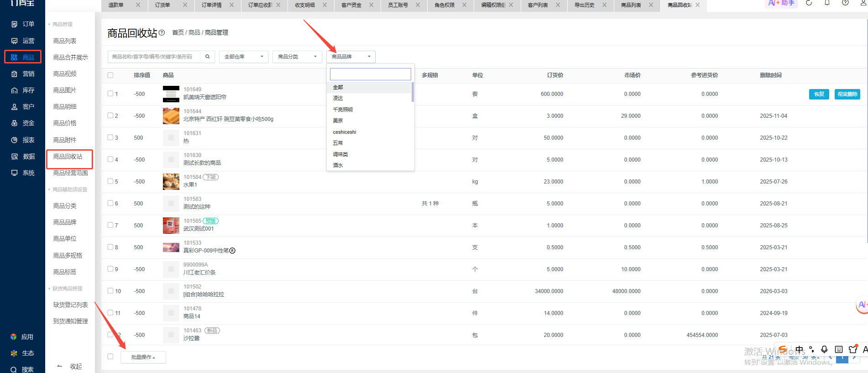Pick the brand 千亮照明 from the list
This screenshot has height=373, width=868.
369,110
